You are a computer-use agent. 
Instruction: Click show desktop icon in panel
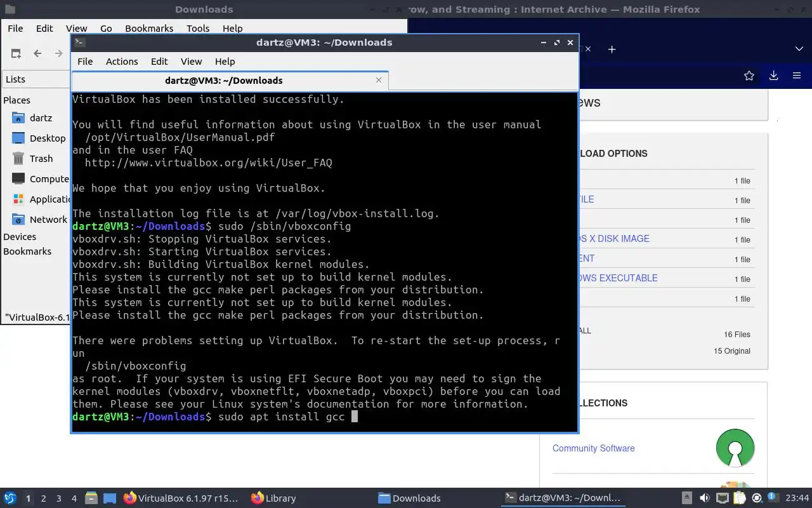tap(110, 498)
